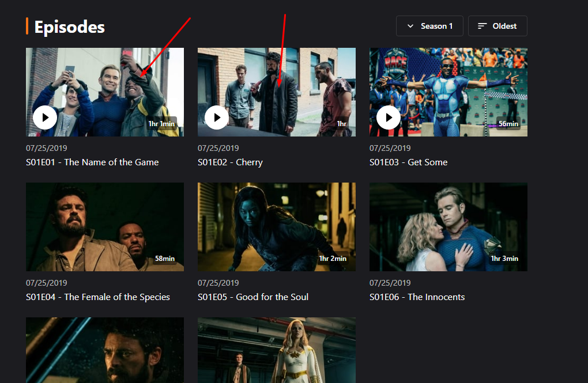Click the title S01E01 - The Name of the Game
Viewport: 588px width, 383px height.
(x=92, y=162)
